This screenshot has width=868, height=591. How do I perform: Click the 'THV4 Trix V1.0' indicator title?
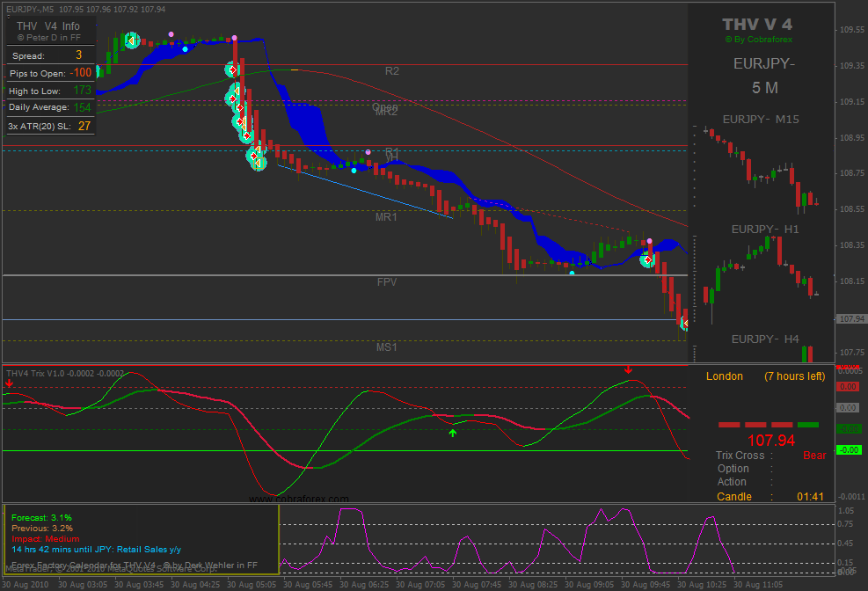pyautogui.click(x=35, y=374)
